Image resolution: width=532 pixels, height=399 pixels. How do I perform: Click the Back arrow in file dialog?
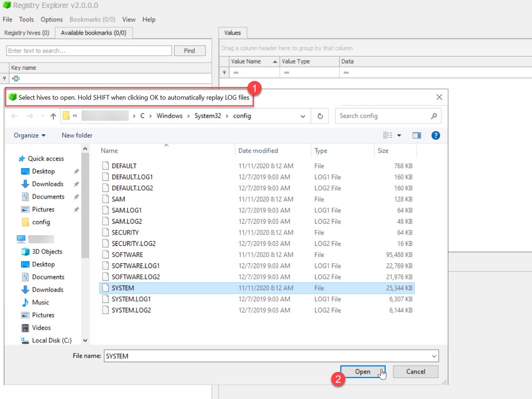pyautogui.click(x=14, y=116)
